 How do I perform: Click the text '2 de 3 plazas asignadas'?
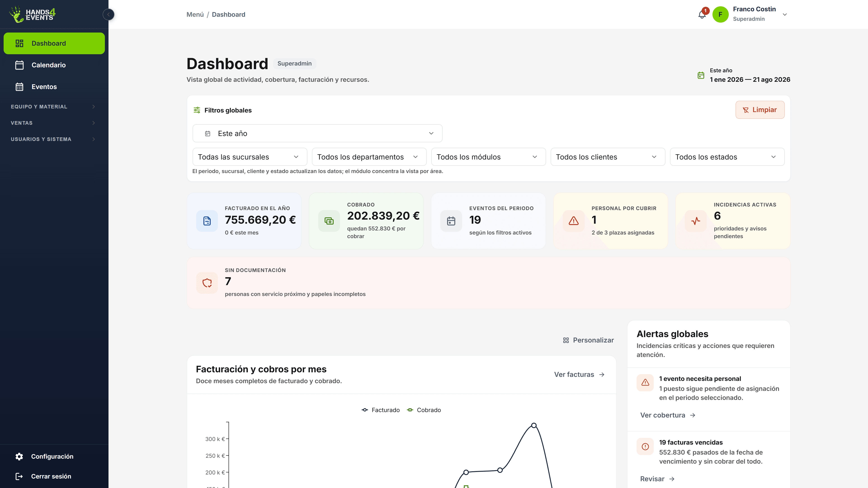point(623,233)
